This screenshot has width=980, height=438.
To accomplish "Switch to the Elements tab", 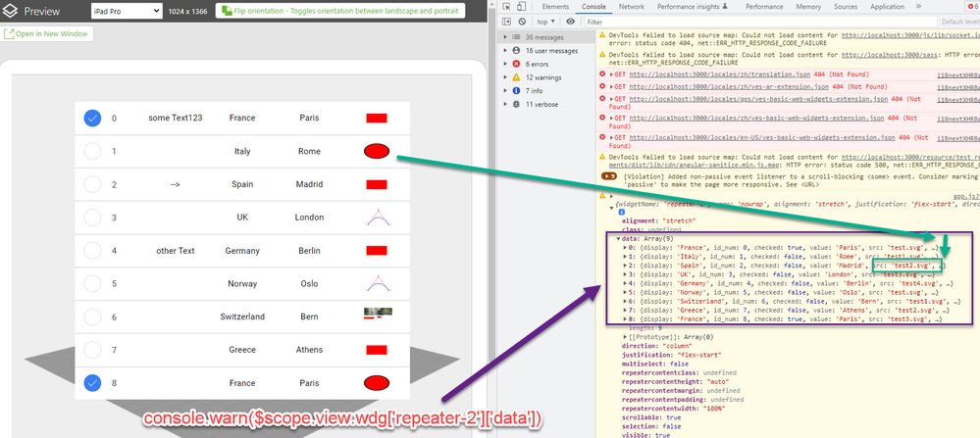I will tap(555, 6).
